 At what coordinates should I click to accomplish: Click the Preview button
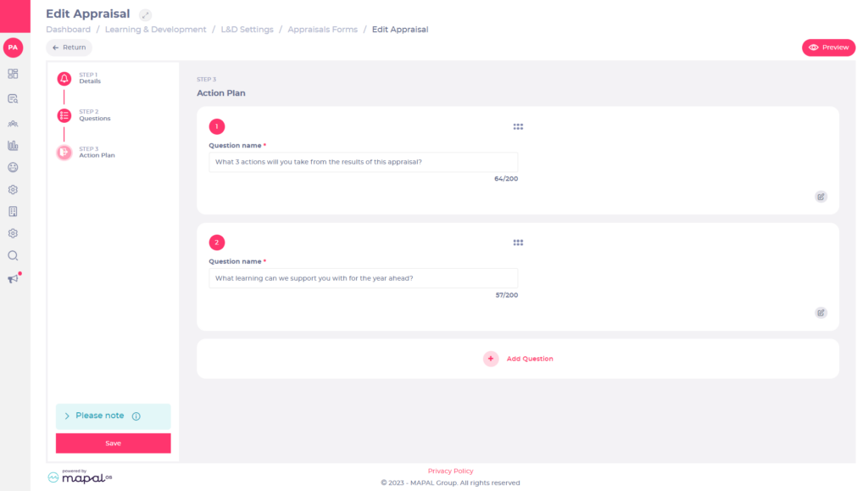[x=828, y=47]
